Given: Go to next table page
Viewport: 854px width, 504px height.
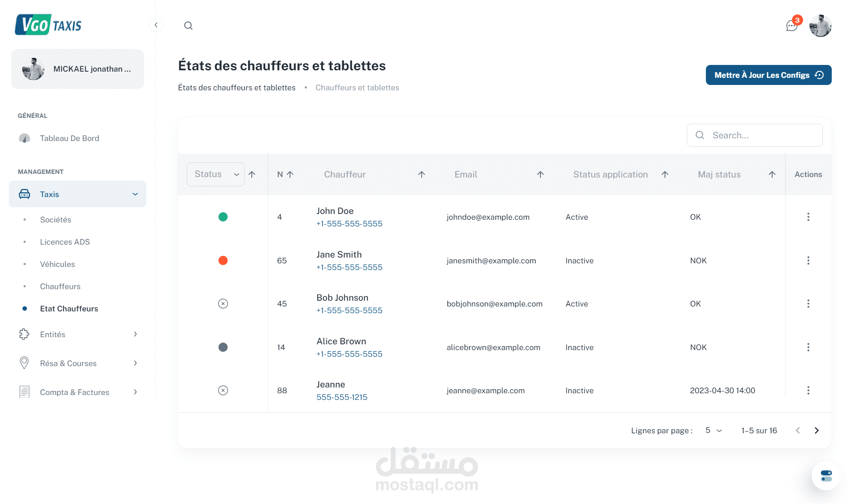Looking at the screenshot, I should tap(817, 430).
